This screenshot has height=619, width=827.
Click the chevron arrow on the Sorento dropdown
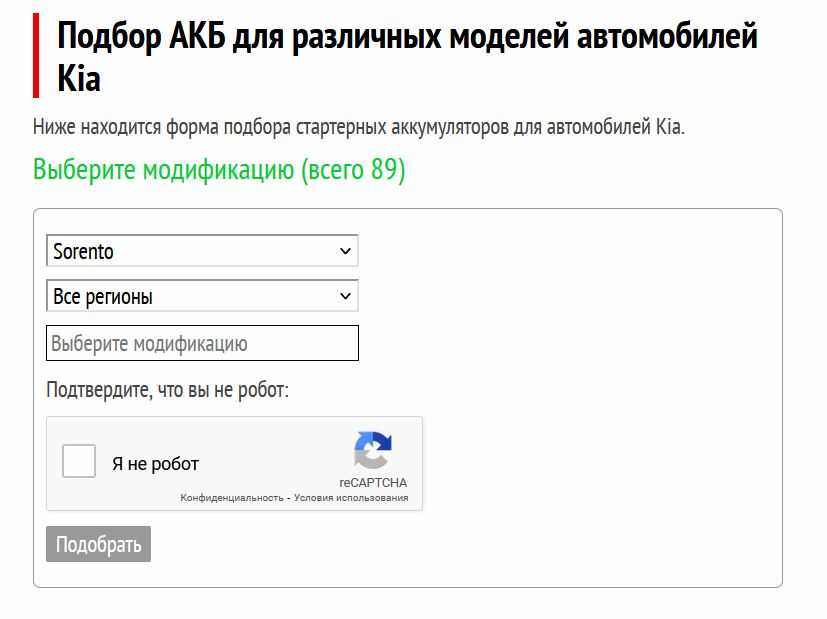pos(344,251)
